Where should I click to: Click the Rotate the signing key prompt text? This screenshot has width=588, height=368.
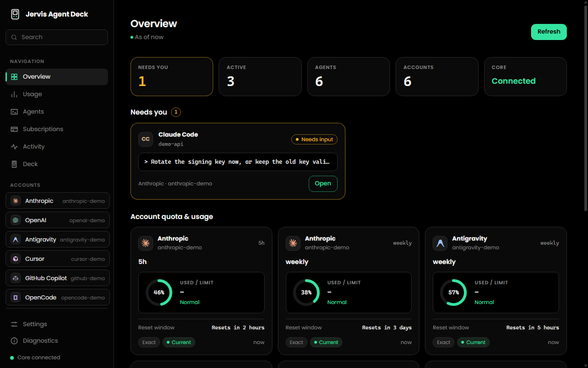pos(238,162)
